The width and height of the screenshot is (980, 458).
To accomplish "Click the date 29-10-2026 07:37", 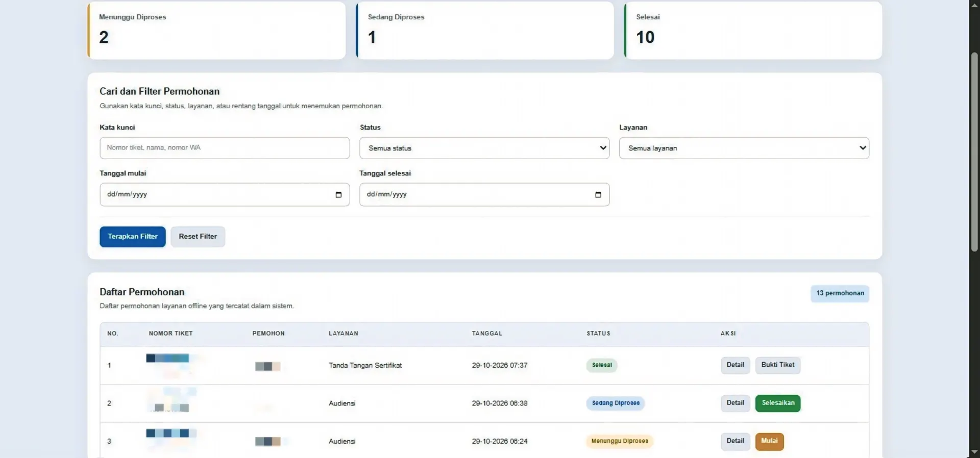I will coord(500,365).
